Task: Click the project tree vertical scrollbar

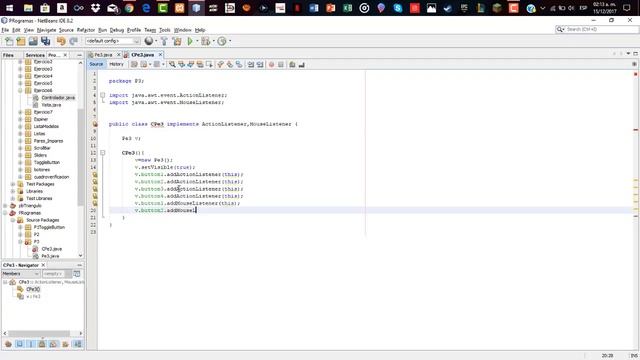Action: [x=80, y=157]
